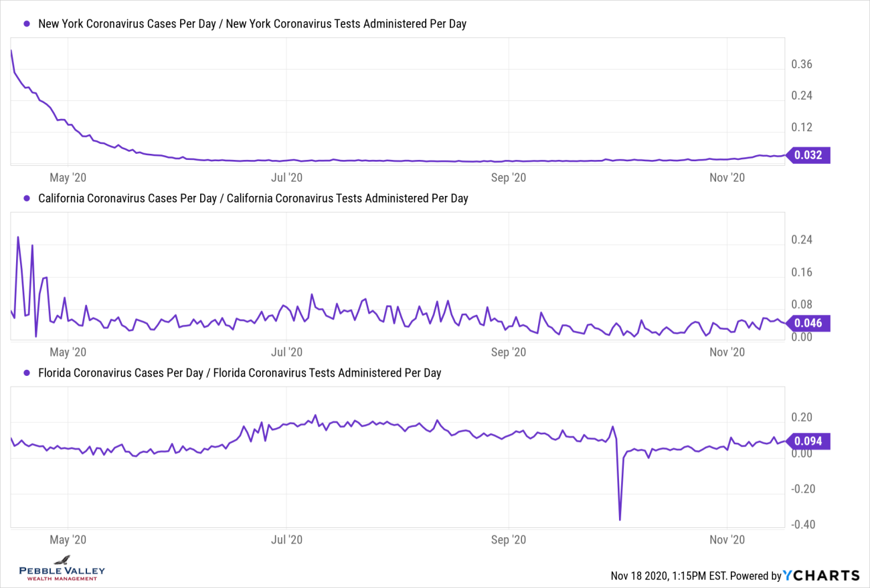Click the Jul '20 label under New York chart
This screenshot has height=588, width=870.
(x=286, y=177)
